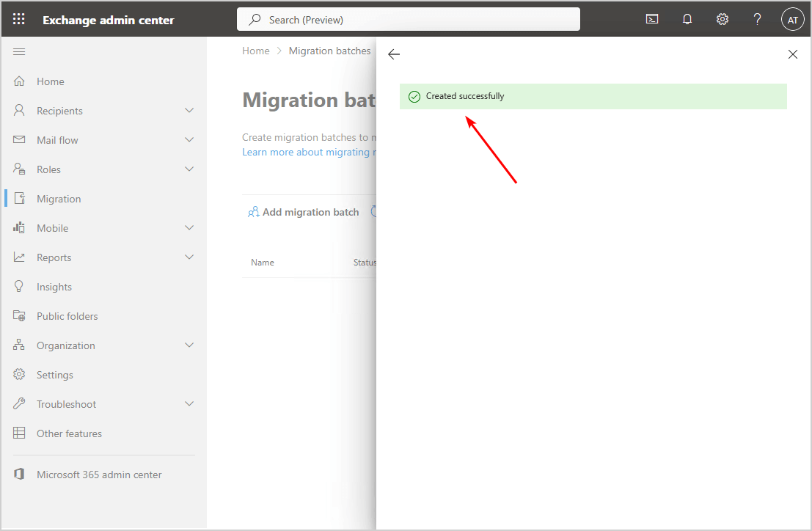Screen dimensions: 812x531
Task: Open the settings gear in header
Action: pos(723,20)
